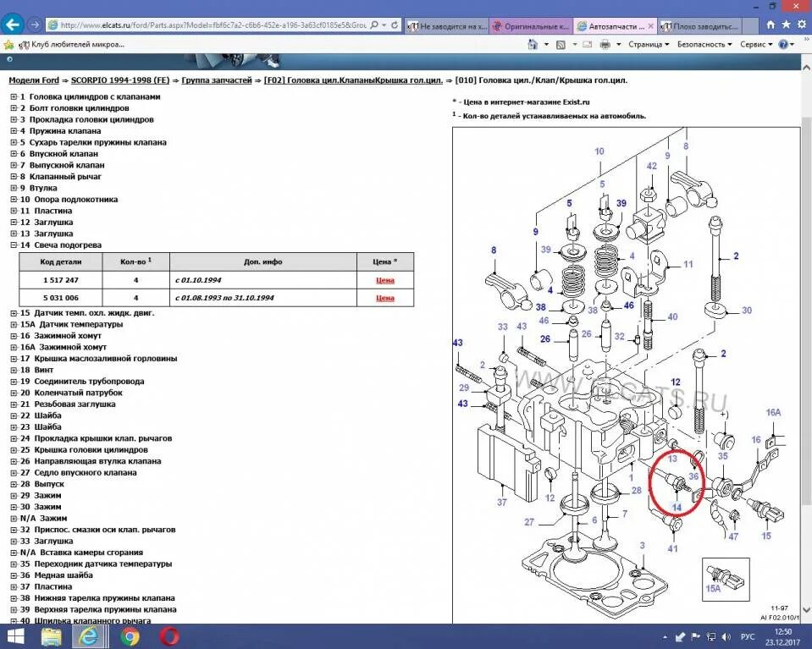Viewport: 812px width, 649px height.
Task: Click the action center flag tray icon
Action: (695, 636)
